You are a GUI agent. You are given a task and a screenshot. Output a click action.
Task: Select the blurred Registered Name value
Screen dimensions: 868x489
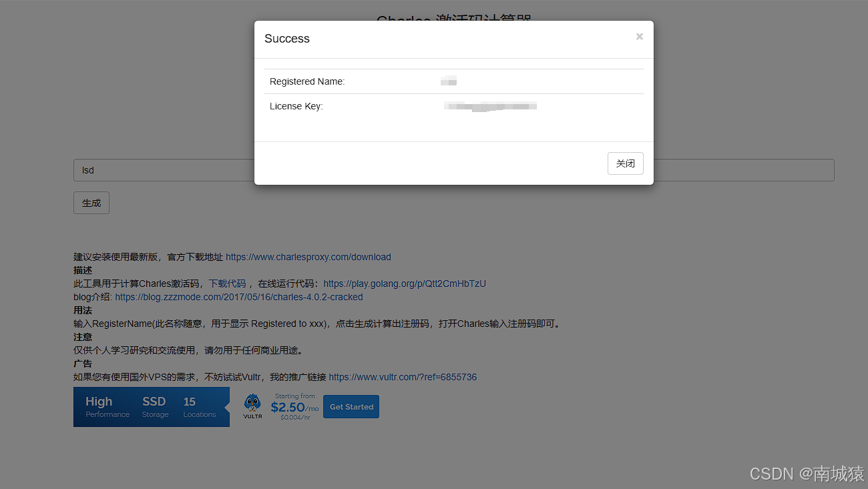click(449, 81)
